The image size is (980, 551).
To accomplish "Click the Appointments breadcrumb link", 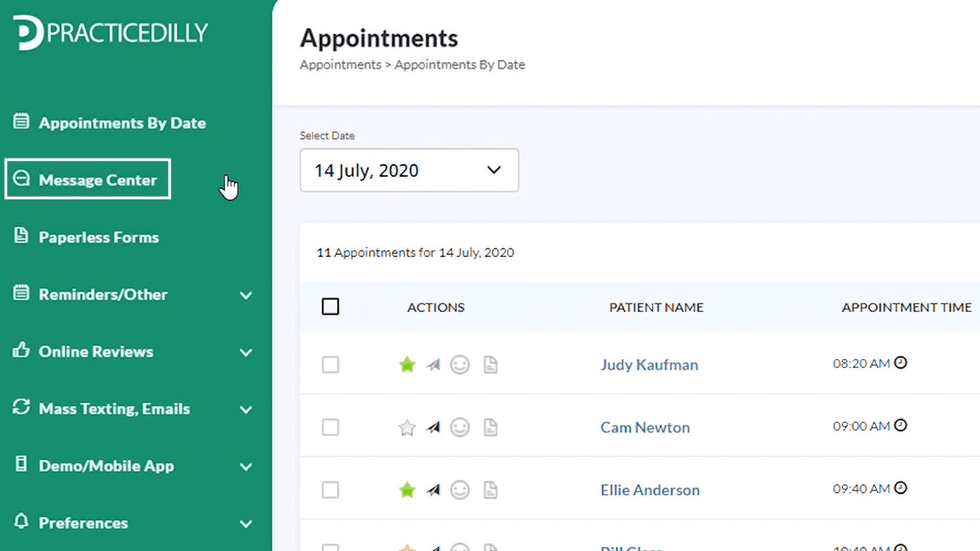I will (x=340, y=65).
